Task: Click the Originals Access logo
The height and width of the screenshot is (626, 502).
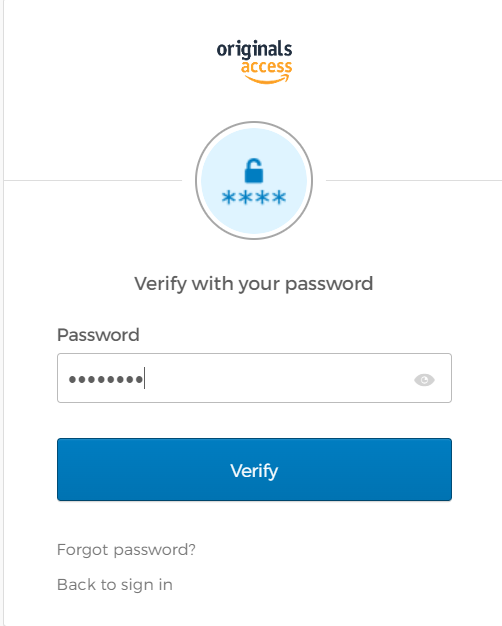Action: 254,62
